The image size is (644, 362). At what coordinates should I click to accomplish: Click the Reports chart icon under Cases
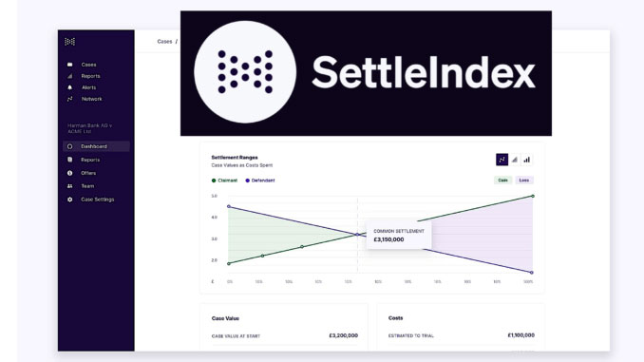point(70,76)
